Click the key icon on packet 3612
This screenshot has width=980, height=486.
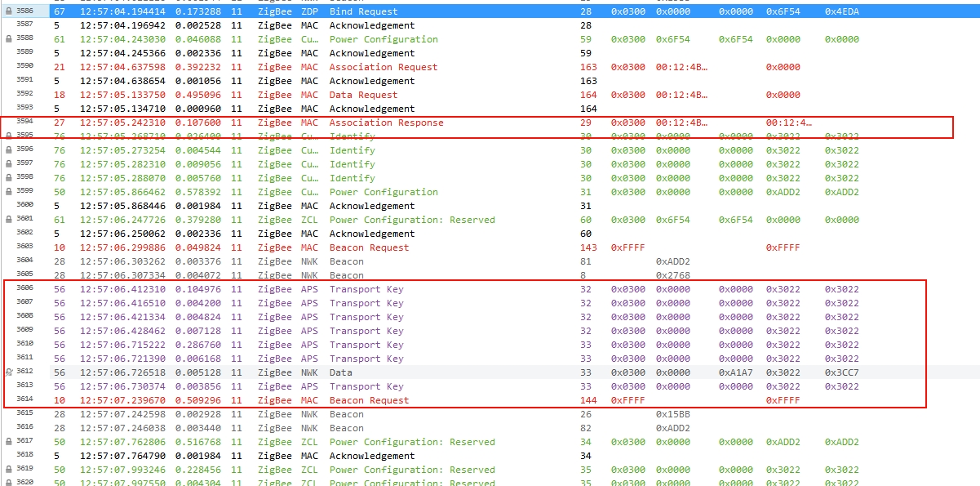[x=8, y=372]
